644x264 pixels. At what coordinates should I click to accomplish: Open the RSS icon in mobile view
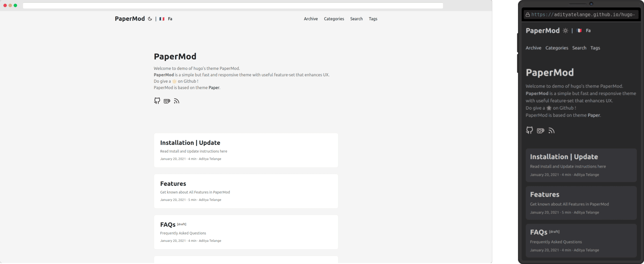551,130
